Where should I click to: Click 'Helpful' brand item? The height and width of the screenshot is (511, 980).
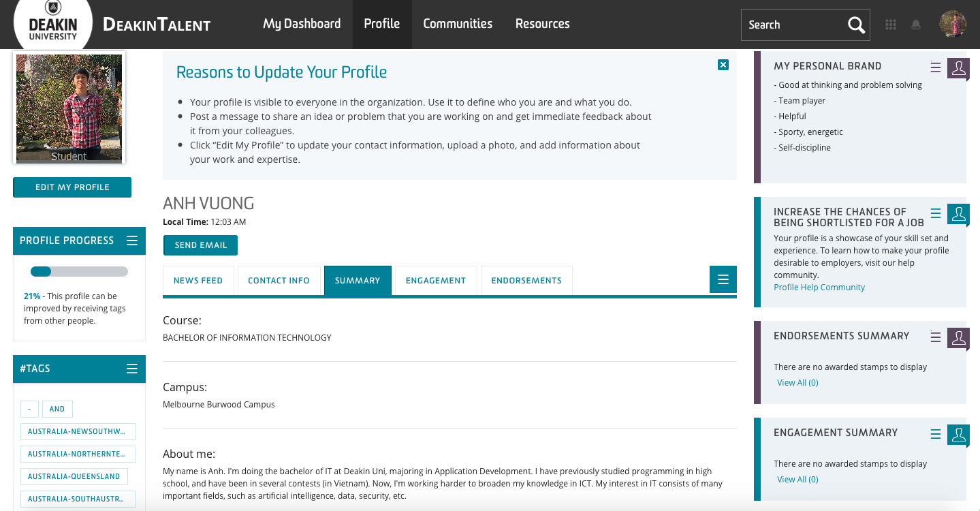[790, 117]
